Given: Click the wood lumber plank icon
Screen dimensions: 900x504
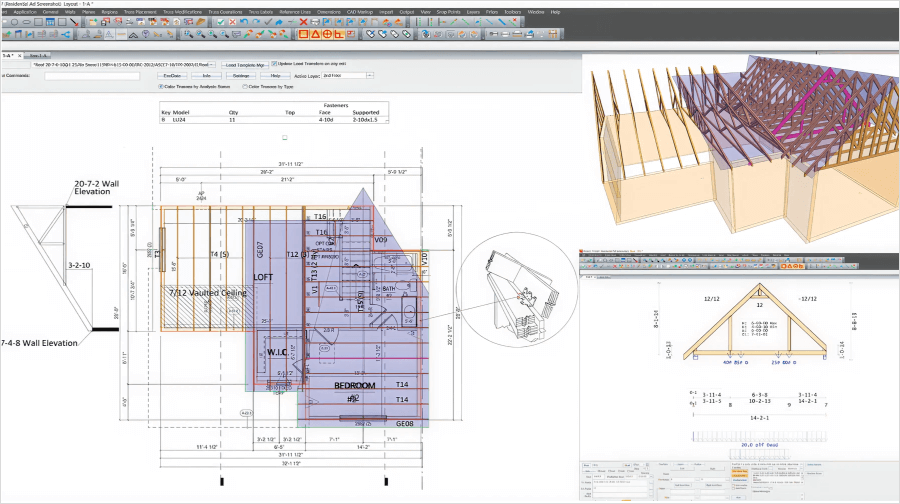Looking at the screenshot, I should point(201,22).
